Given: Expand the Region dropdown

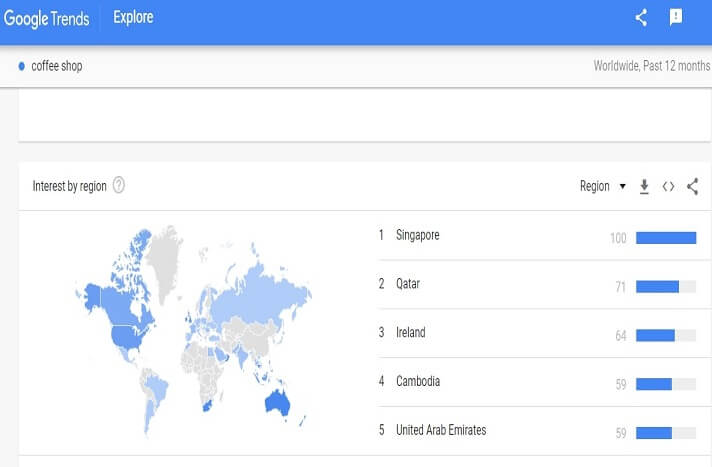Looking at the screenshot, I should point(602,186).
